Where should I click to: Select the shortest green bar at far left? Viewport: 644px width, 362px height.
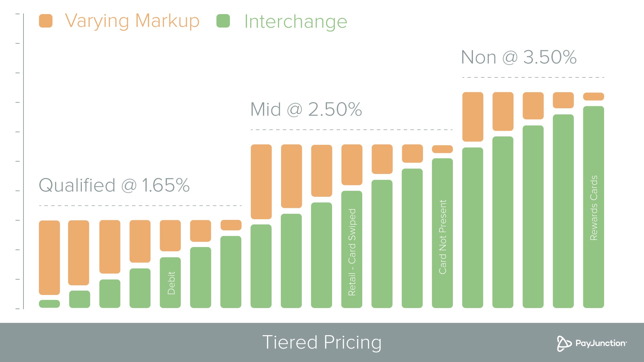coord(49,304)
